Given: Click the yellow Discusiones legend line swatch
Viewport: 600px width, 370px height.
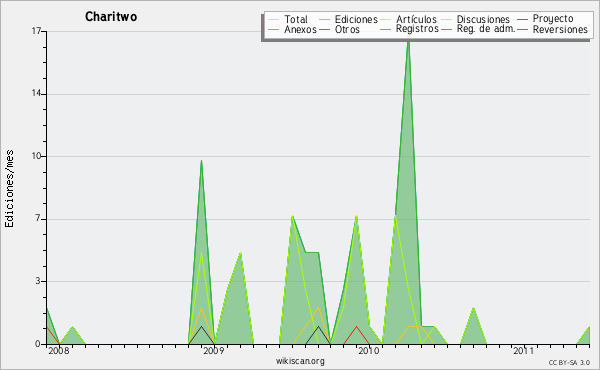Looking at the screenshot, I should [x=447, y=19].
